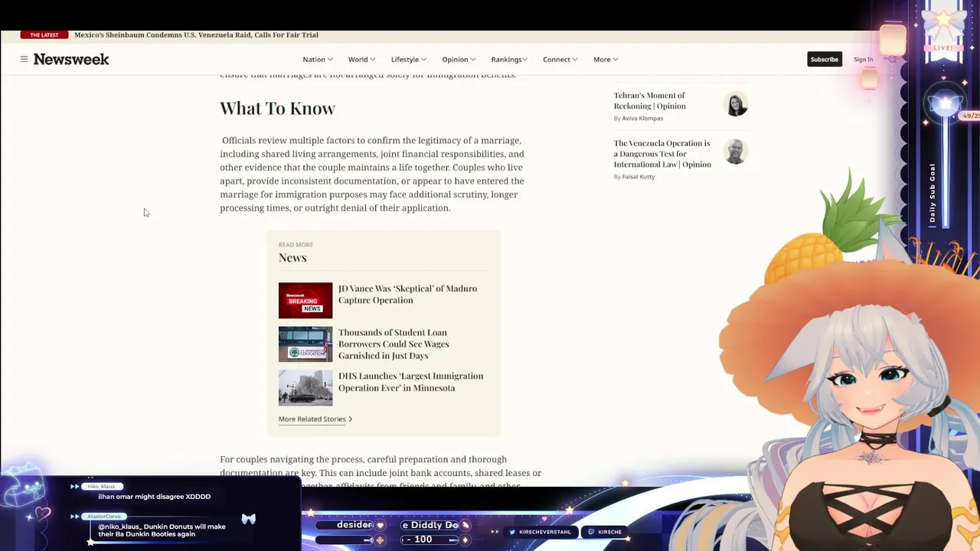Click the arrow icon before niko_klaus username
This screenshot has width=980, height=551.
(74, 486)
